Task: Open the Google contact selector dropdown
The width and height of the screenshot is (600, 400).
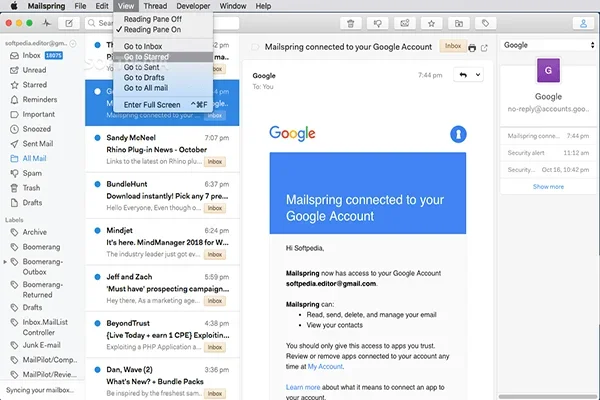Action: click(548, 45)
